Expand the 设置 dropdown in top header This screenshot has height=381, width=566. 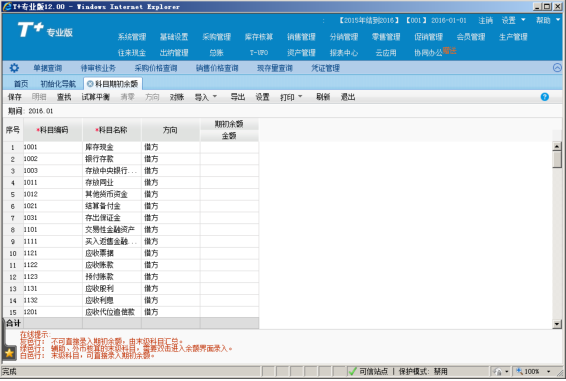tap(523, 20)
